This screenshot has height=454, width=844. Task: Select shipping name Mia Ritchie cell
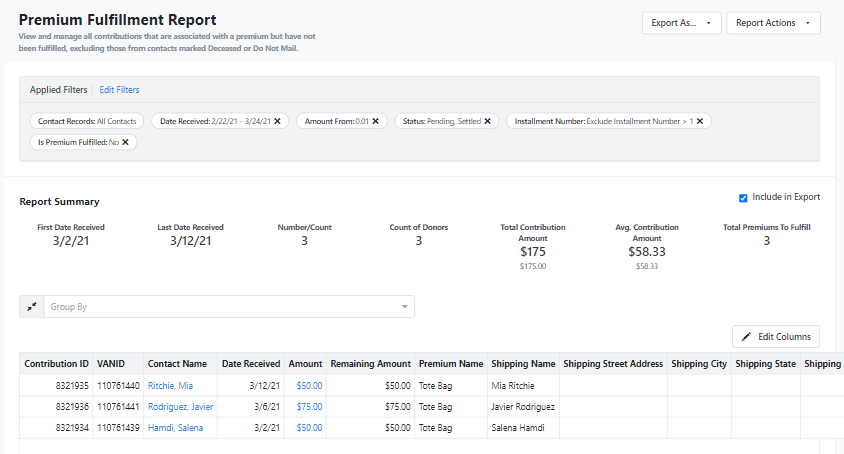click(x=523, y=386)
